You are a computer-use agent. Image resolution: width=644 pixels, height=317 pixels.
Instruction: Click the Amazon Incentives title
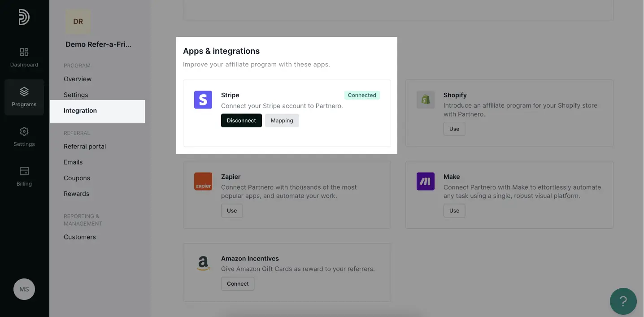(x=250, y=258)
